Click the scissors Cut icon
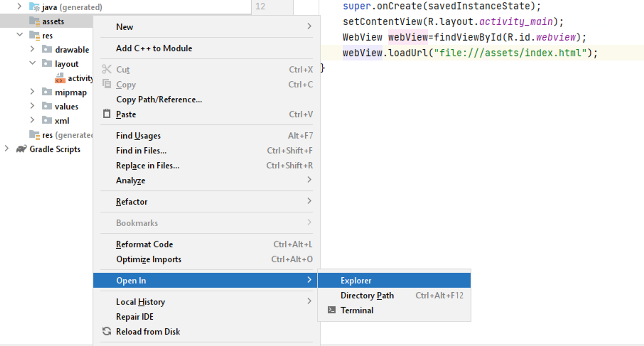Viewport: 644px width, 346px height. click(x=107, y=69)
